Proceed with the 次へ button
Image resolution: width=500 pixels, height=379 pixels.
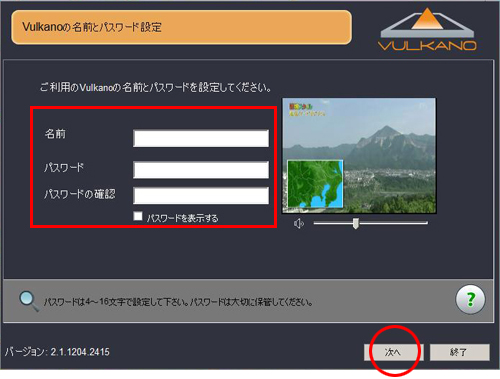pos(393,352)
